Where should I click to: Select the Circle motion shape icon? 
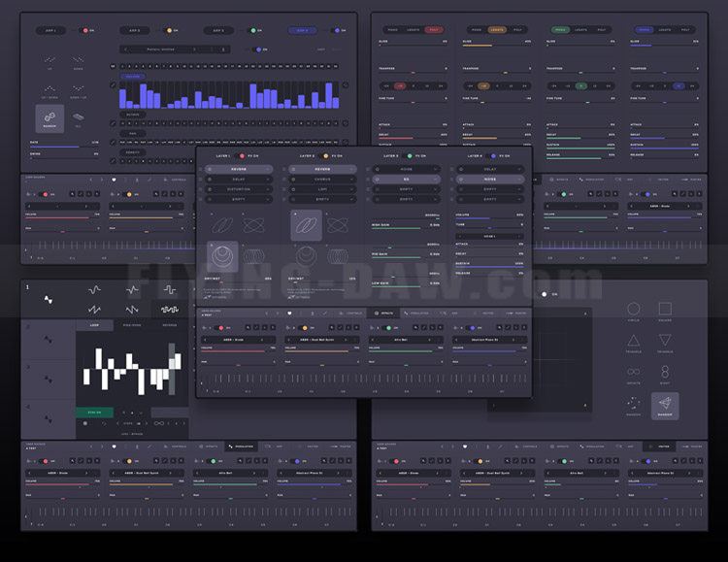(633, 309)
